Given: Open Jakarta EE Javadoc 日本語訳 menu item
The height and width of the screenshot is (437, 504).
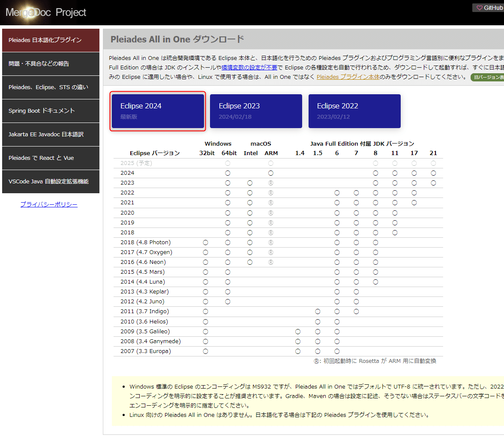Looking at the screenshot, I should (x=51, y=135).
